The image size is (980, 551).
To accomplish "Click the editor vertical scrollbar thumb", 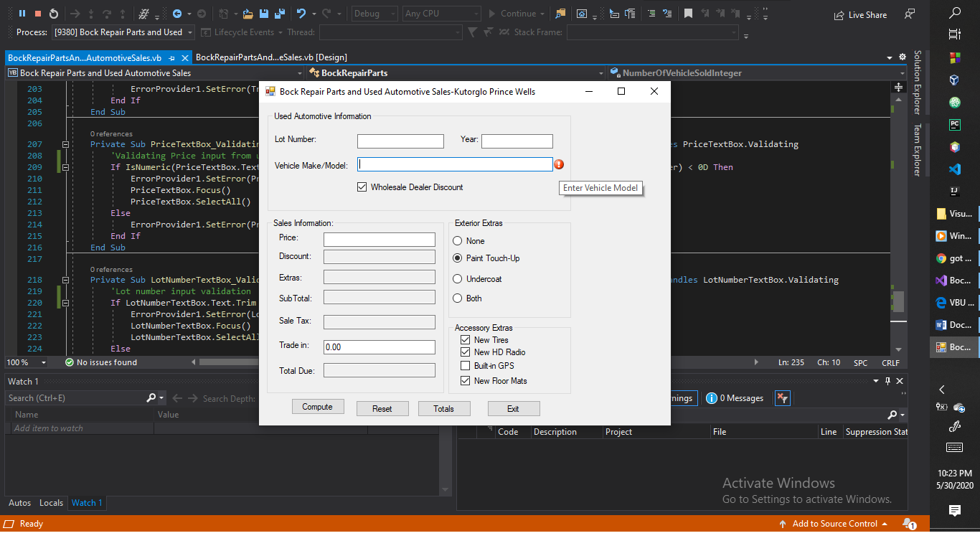I will (898, 301).
